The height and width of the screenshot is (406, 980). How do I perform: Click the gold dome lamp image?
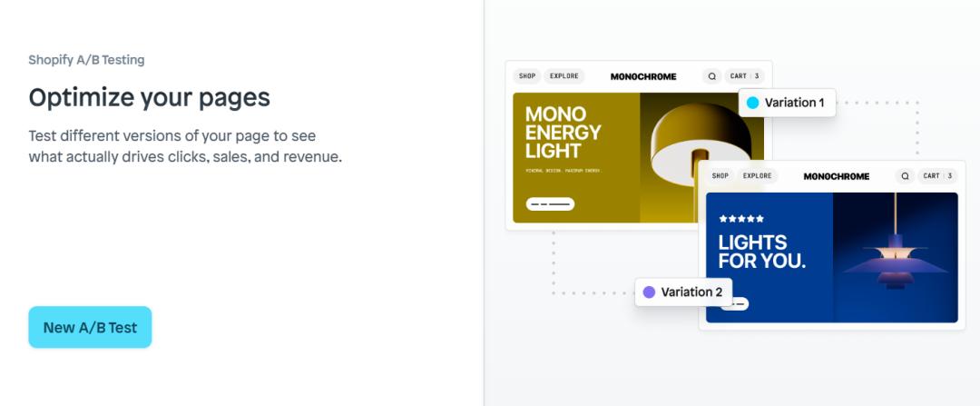click(701, 158)
